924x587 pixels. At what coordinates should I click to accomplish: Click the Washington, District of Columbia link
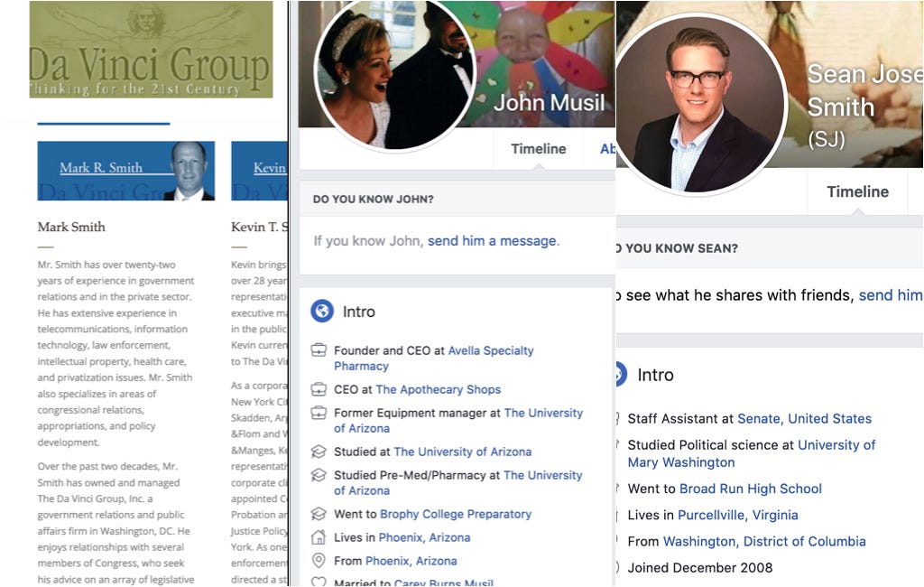click(764, 542)
